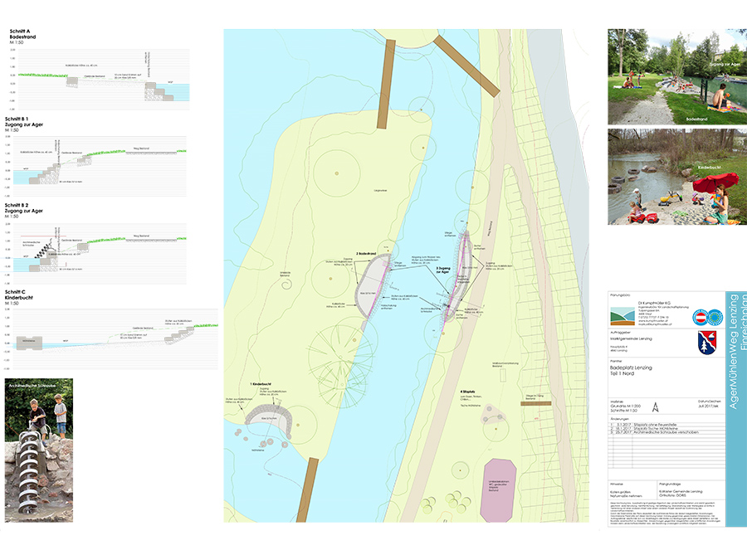Click the Schnitt B 2 cross-section drawing
Image resolution: width=747 pixels, height=560 pixels.
coord(100,245)
